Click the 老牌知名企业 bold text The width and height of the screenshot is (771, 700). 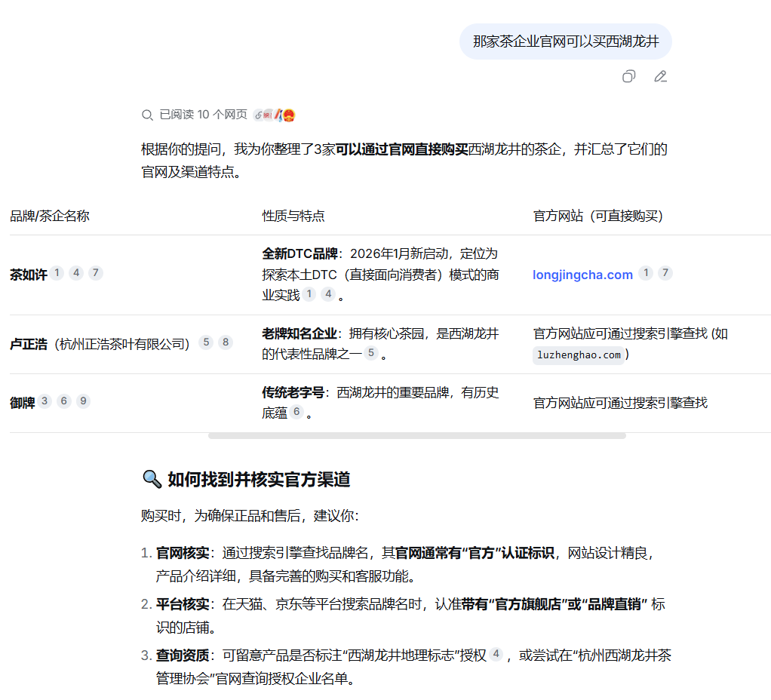tap(299, 333)
